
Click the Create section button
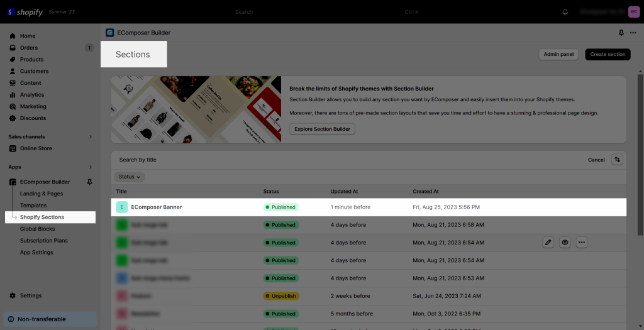click(x=608, y=54)
